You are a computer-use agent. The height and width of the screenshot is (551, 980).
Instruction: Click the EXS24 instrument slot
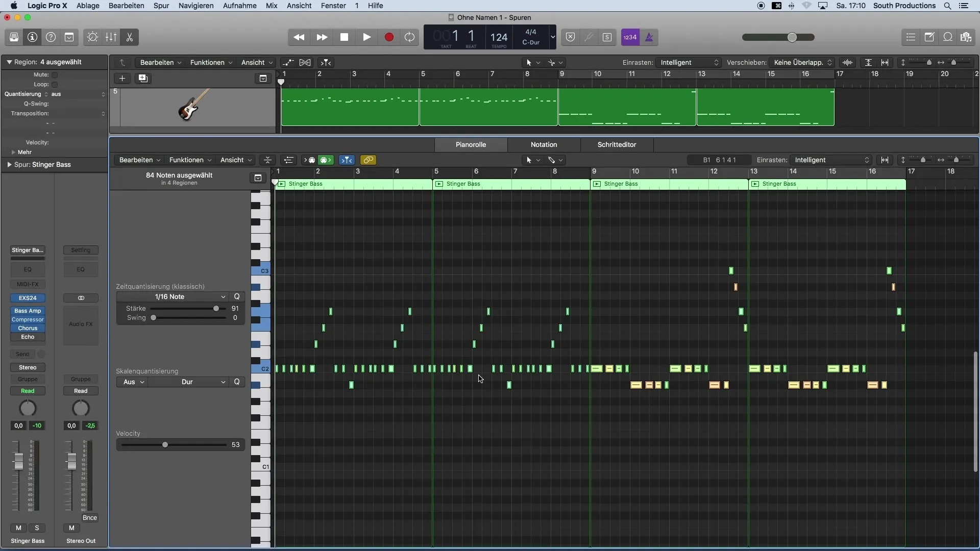28,298
